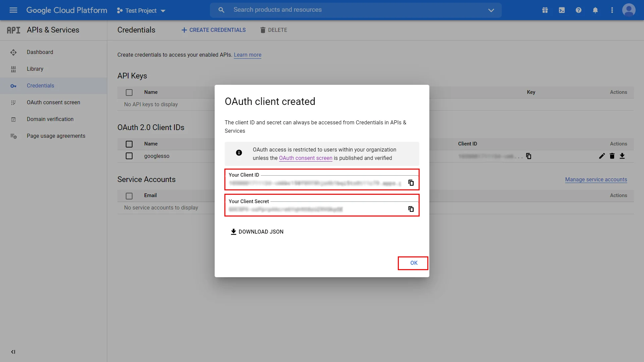Open the three-dot settings menu
This screenshot has height=362, width=644.
pyautogui.click(x=612, y=10)
